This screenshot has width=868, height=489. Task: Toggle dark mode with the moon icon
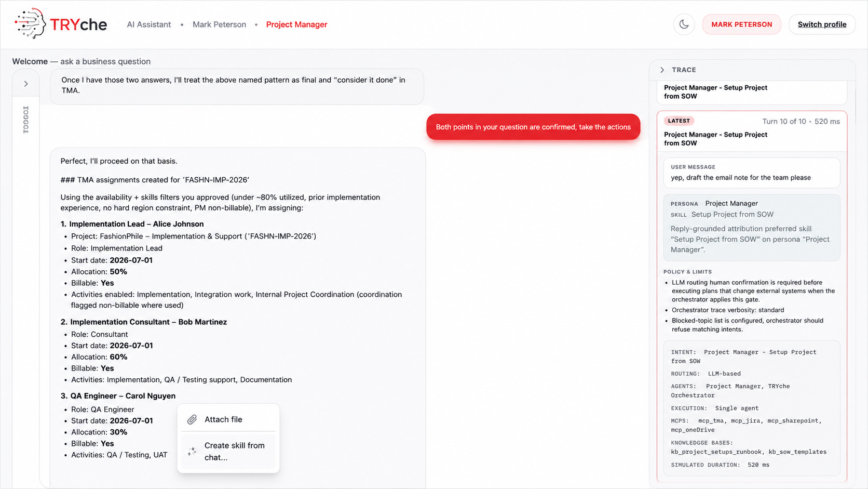pyautogui.click(x=684, y=24)
